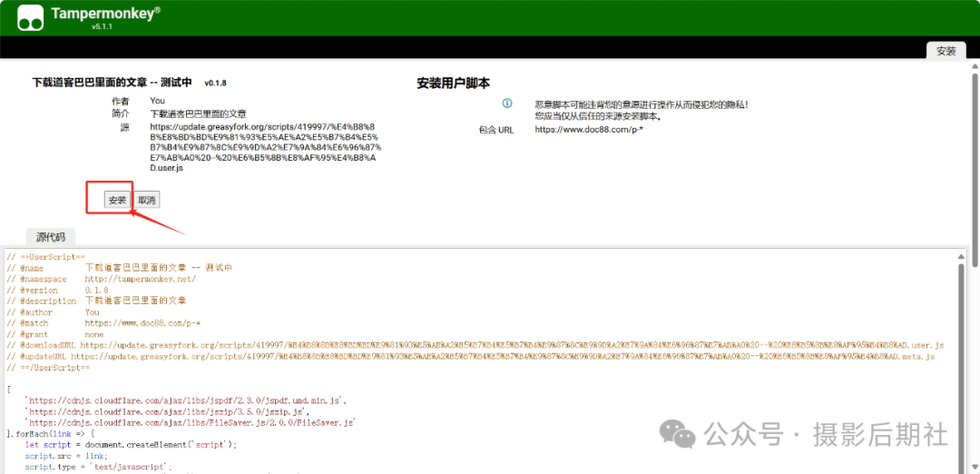Click the jspdf.umd.min.js URL line
980x474 pixels.
coord(186,400)
